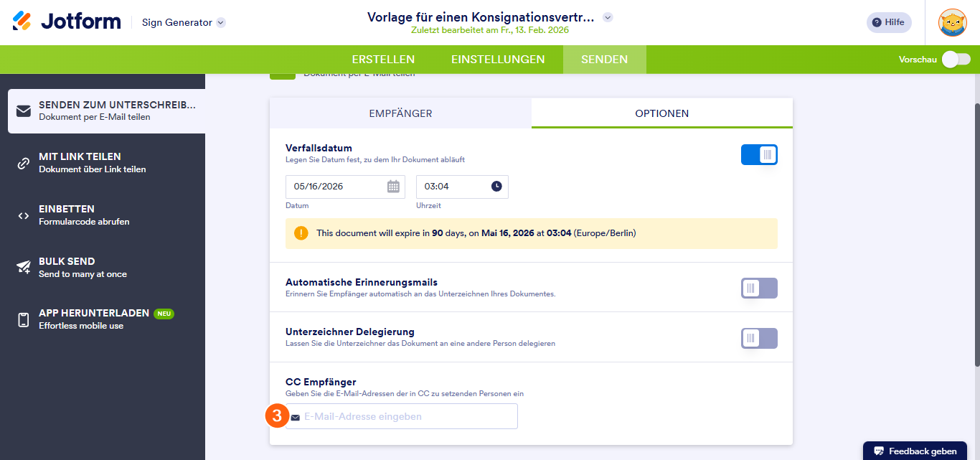The height and width of the screenshot is (460, 980).
Task: Open the Einstellungen tab
Action: [497, 60]
